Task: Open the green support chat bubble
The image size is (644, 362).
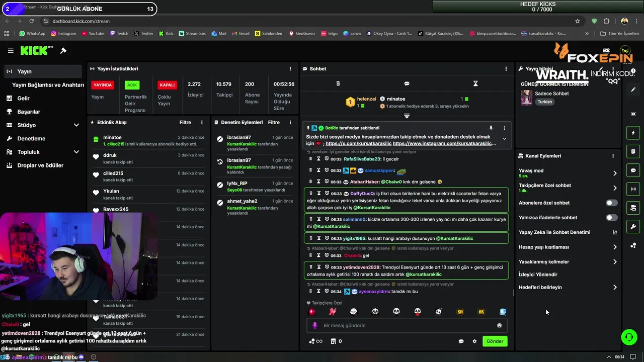Action: (x=629, y=337)
